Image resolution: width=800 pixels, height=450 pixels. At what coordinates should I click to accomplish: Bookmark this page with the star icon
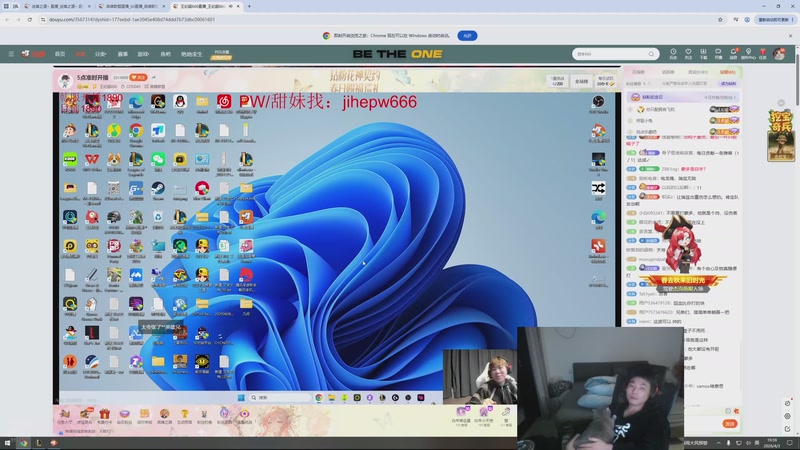point(720,19)
